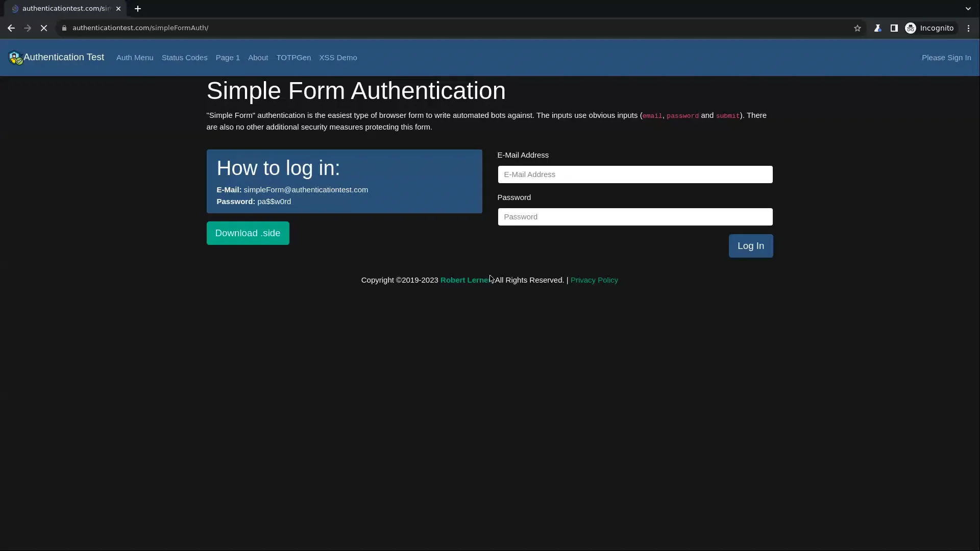Focus the Password input field

click(x=635, y=217)
